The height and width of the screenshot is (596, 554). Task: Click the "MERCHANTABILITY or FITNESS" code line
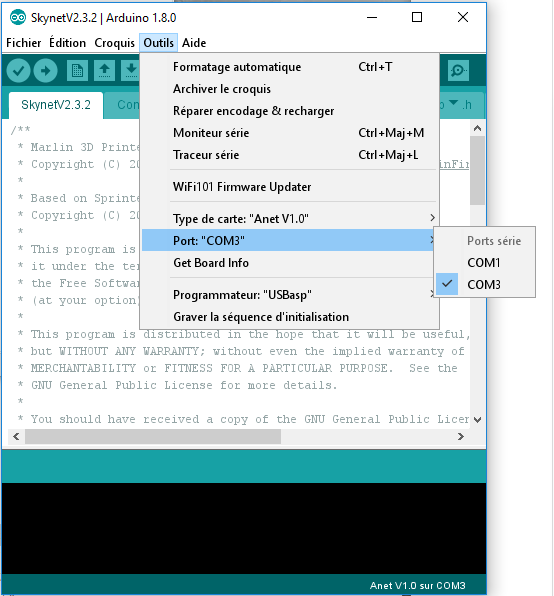pos(237,368)
